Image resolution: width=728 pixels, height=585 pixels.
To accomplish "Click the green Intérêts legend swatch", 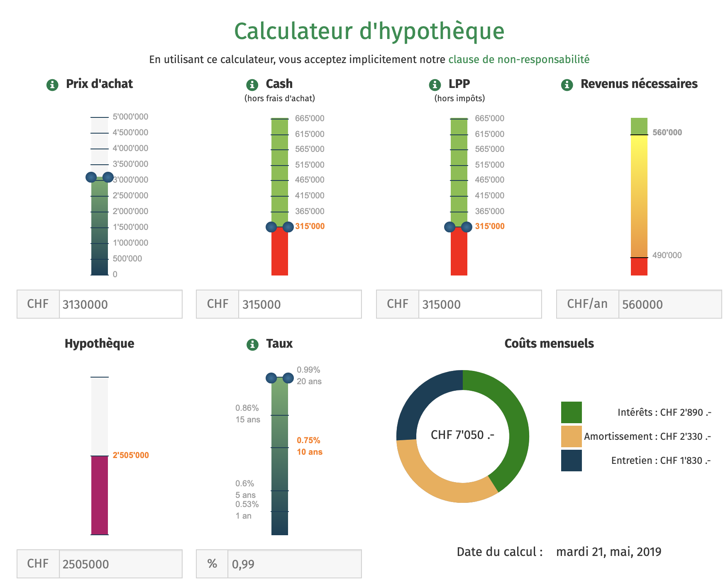I will tap(571, 412).
